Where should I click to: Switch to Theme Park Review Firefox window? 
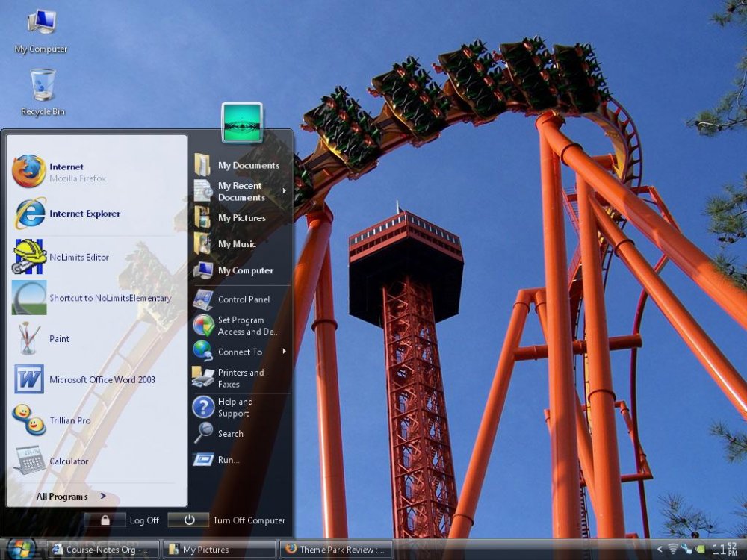click(336, 550)
